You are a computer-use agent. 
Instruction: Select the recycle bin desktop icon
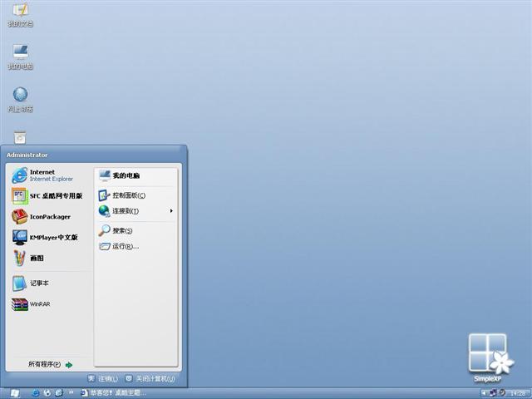[x=20, y=137]
